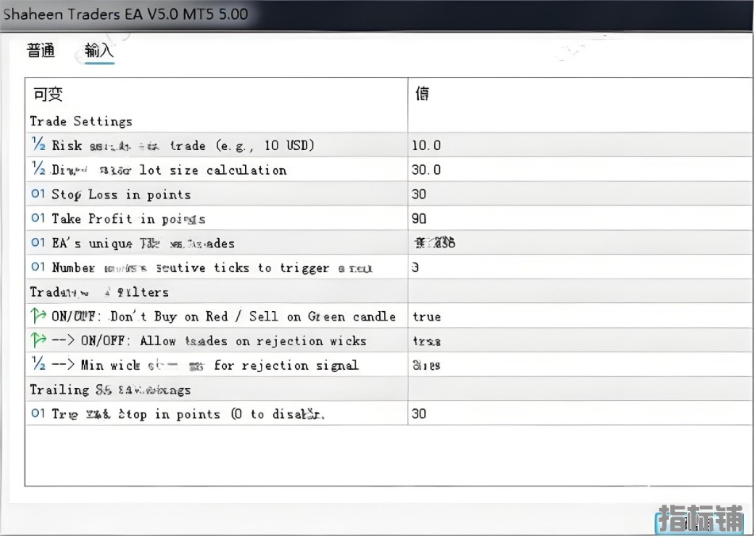The height and width of the screenshot is (538, 756).
Task: Edit the Stop Loss value 30
Action: [x=419, y=194]
